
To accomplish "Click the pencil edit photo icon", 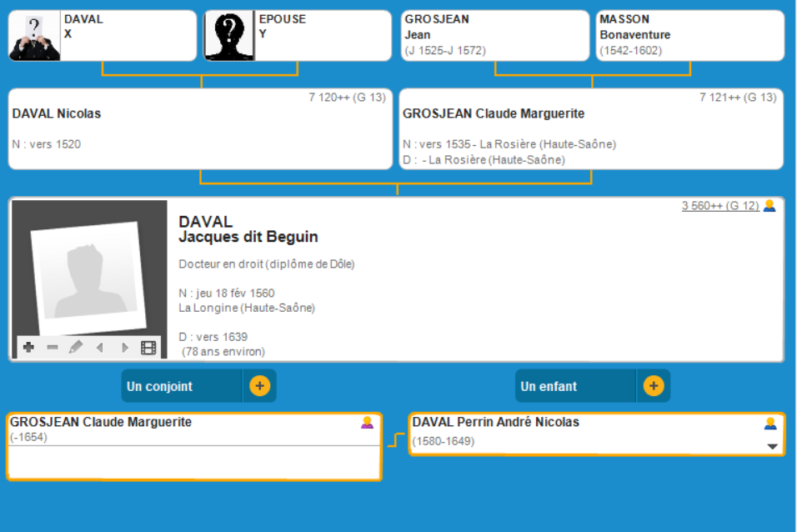I will (76, 348).
